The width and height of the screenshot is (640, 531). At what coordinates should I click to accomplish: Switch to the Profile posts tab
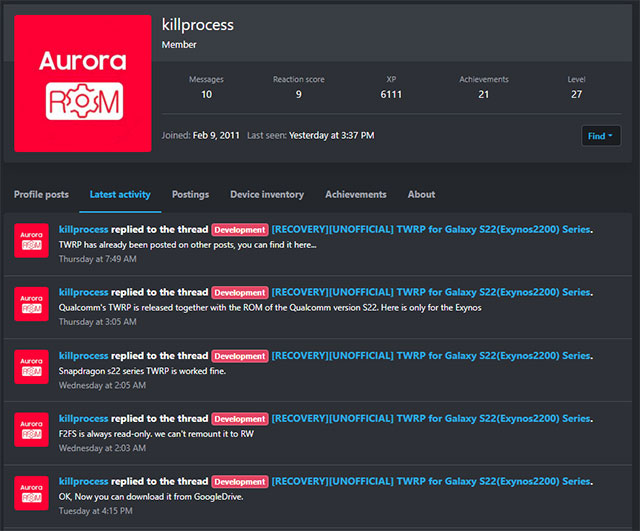[41, 194]
